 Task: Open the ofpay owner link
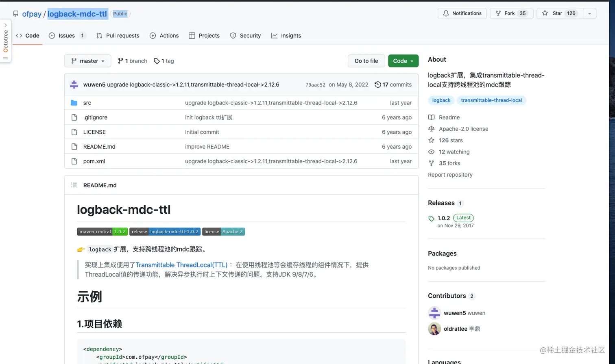click(x=32, y=14)
